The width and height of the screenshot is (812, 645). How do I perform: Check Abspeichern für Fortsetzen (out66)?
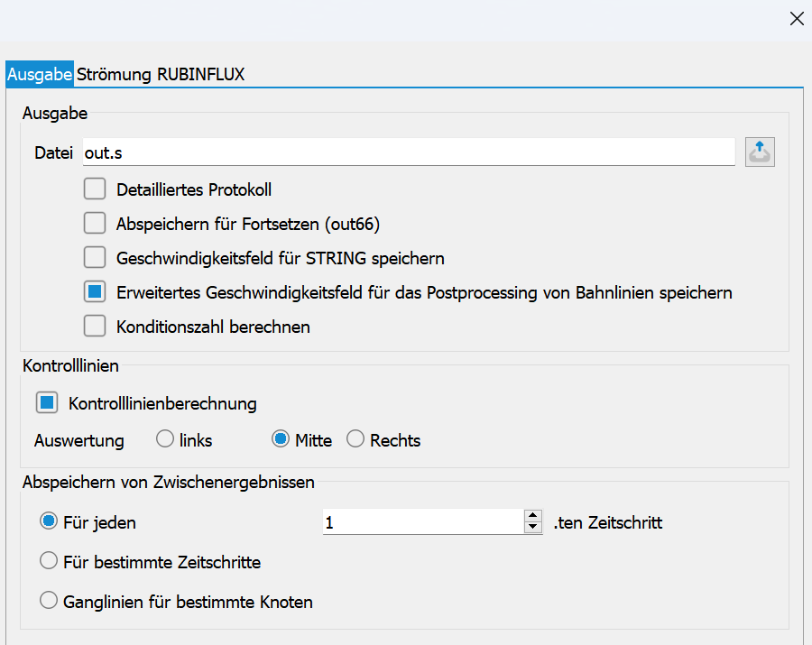pos(95,224)
